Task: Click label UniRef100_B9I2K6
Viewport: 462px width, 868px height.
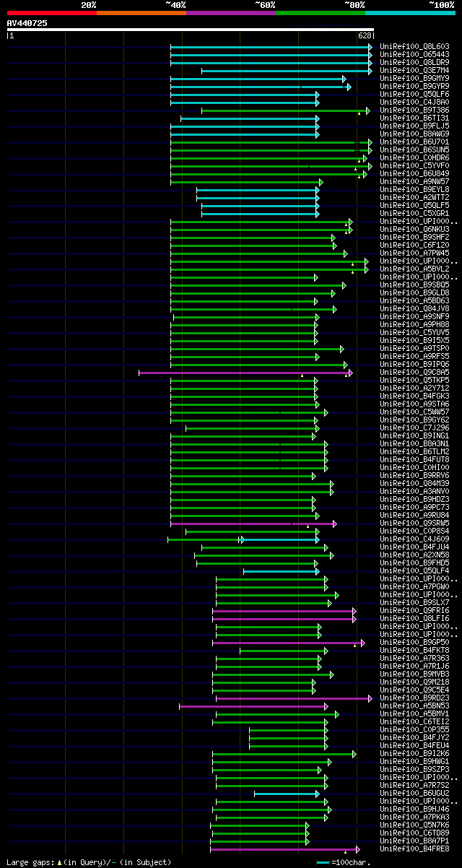Action: [x=414, y=753]
